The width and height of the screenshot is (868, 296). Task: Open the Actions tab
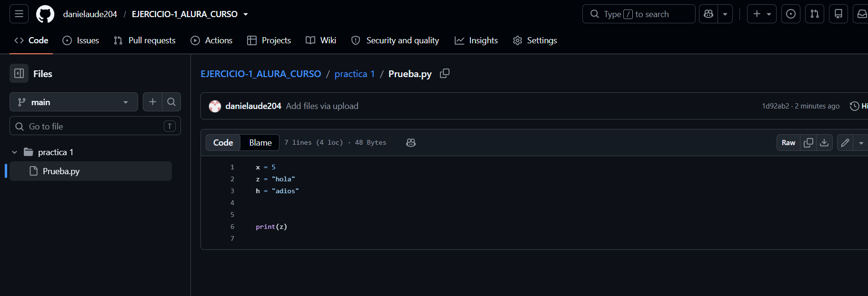pyautogui.click(x=211, y=40)
